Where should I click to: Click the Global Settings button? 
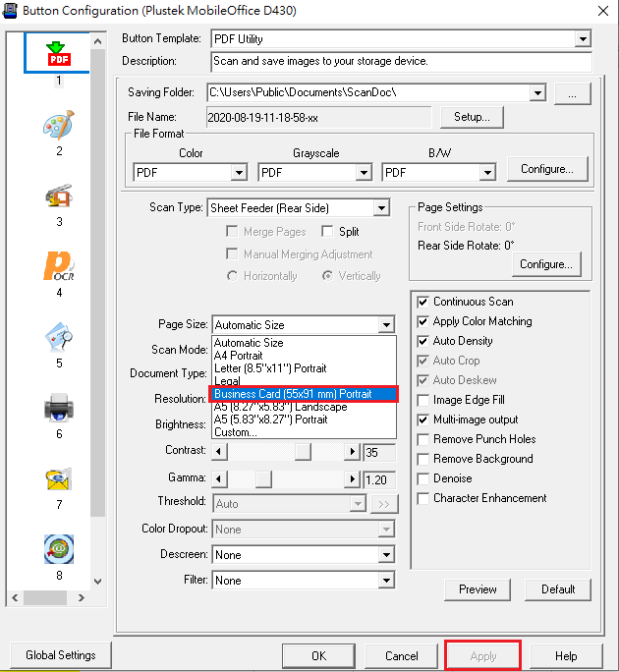[61, 655]
